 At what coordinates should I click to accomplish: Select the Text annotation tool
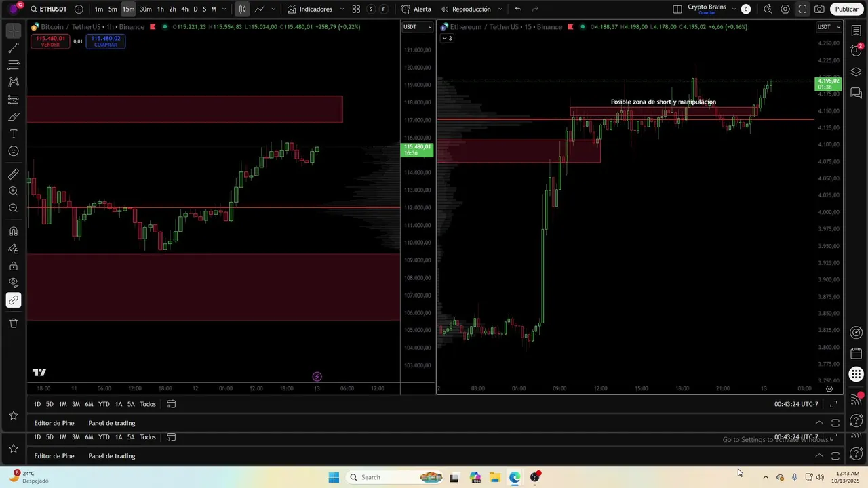pyautogui.click(x=14, y=134)
